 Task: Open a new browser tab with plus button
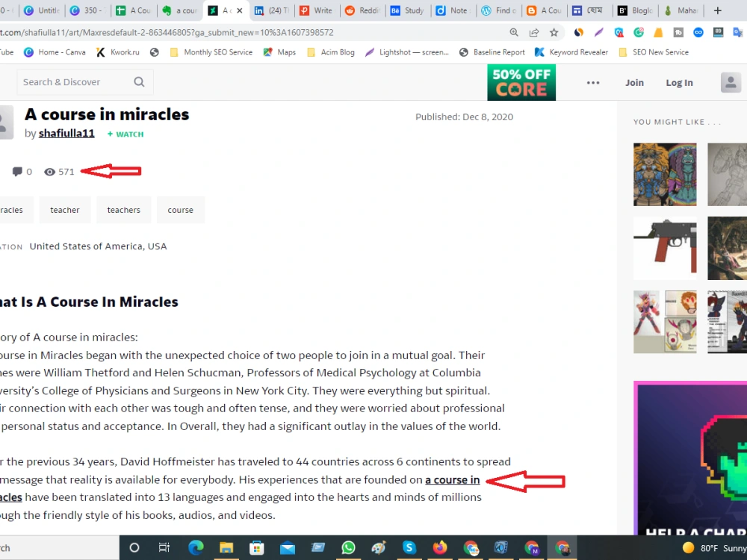pyautogui.click(x=717, y=10)
